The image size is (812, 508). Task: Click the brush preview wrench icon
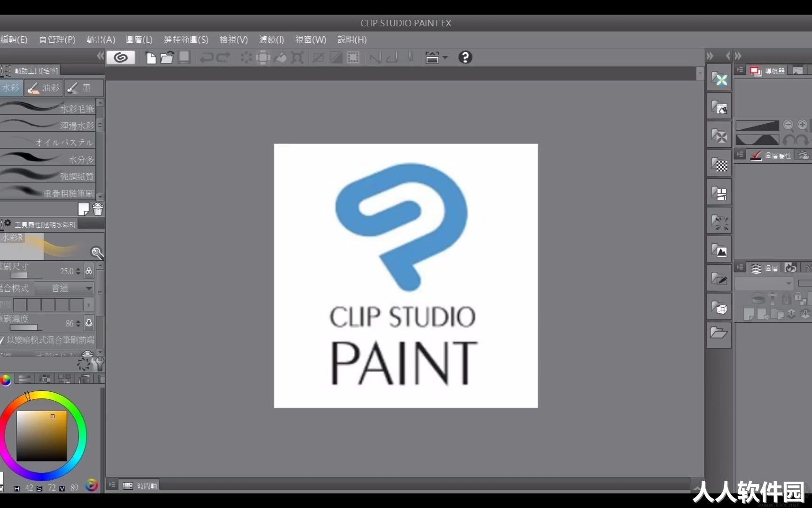click(x=97, y=253)
